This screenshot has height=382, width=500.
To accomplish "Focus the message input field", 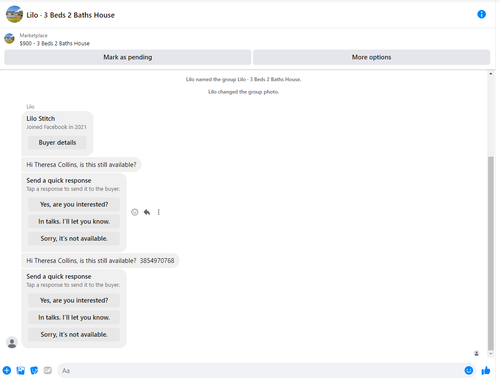I will point(261,371).
